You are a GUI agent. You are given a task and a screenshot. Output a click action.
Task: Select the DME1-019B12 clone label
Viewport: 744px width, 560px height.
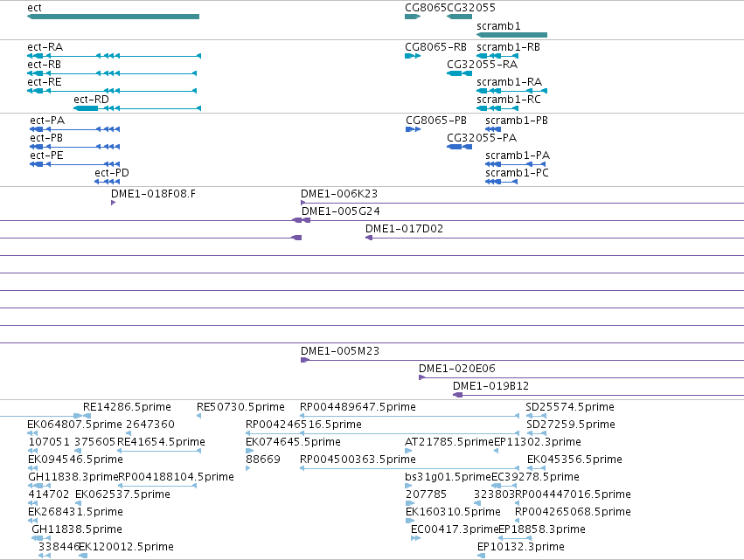point(491,386)
